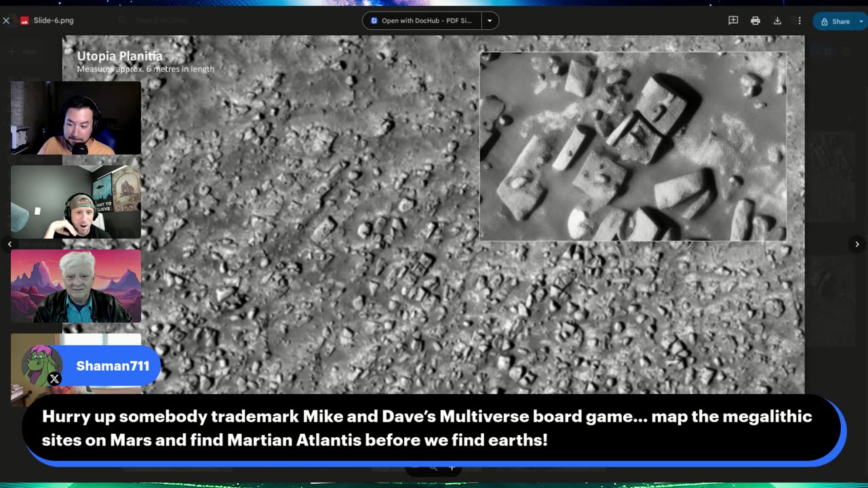Viewport: 868px width, 488px height.
Task: Click the Shaman711 username label
Action: 113,366
